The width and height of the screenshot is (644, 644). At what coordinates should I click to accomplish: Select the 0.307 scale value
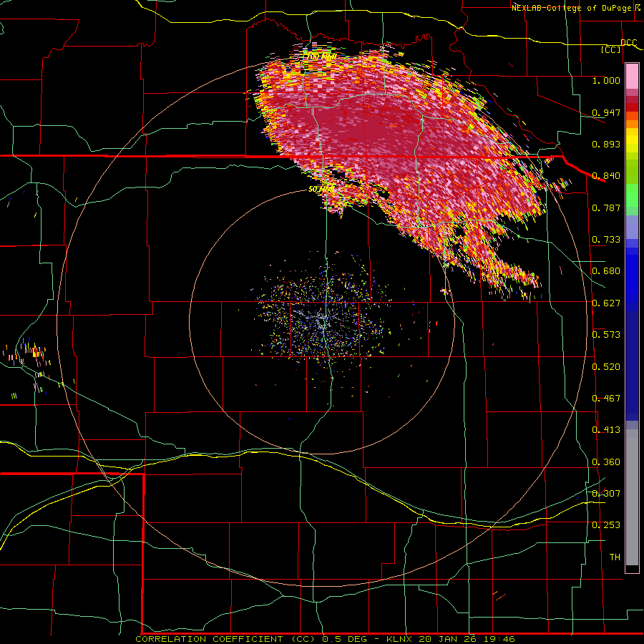[x=606, y=493]
